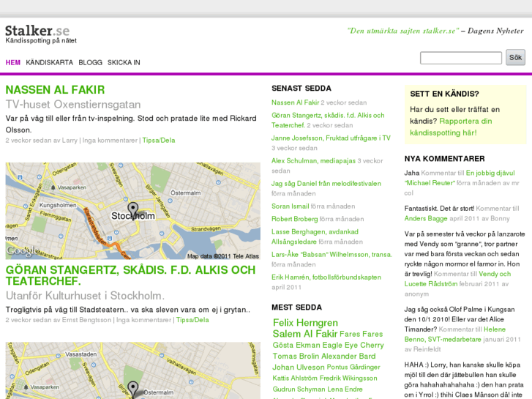The height and width of the screenshot is (399, 532).
Task: Click the Sök search button
Action: [515, 57]
